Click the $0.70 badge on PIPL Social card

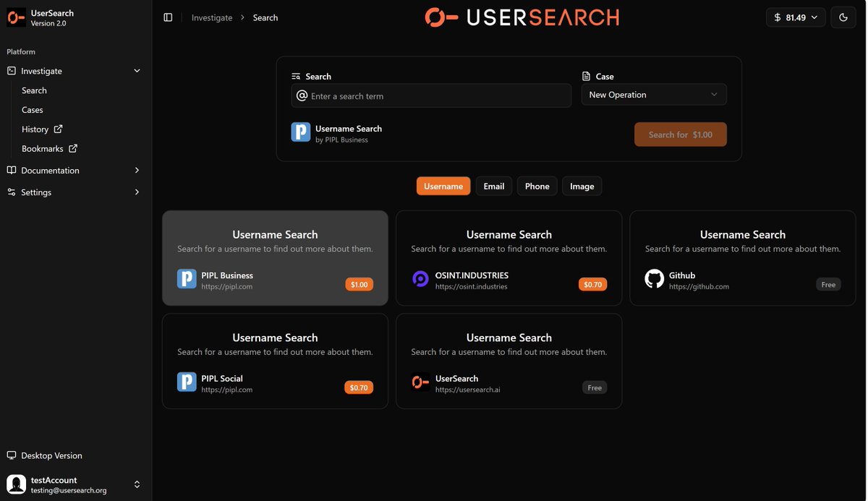(359, 387)
